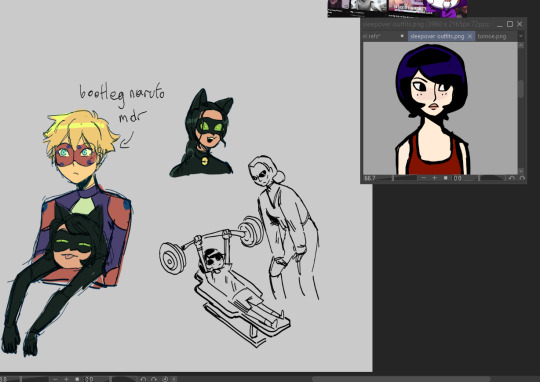Rotate main canvas counter-clockwise
The image size is (540, 382).
pos(143,379)
